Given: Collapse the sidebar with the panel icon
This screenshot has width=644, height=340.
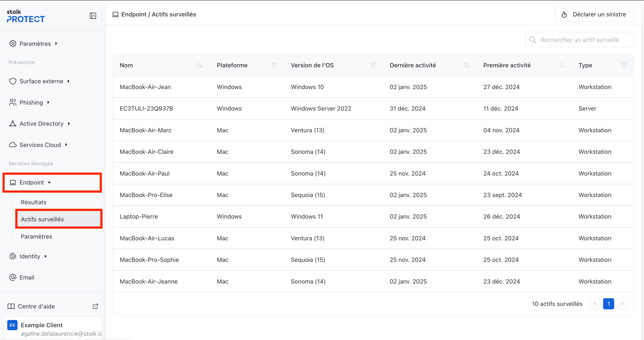Looking at the screenshot, I should (93, 16).
